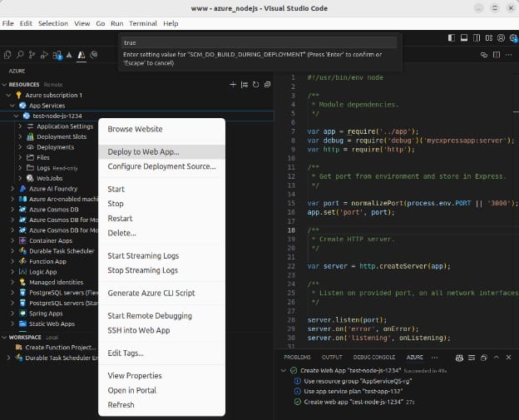Expand the Files node
Screen dimensions: 519x420
[x=20, y=157]
